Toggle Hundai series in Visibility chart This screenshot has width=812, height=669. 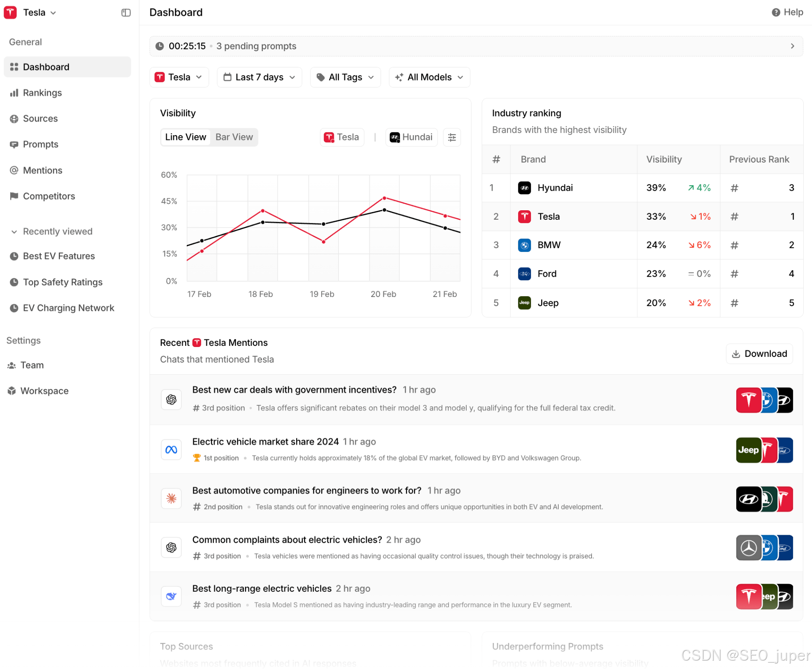tap(411, 137)
